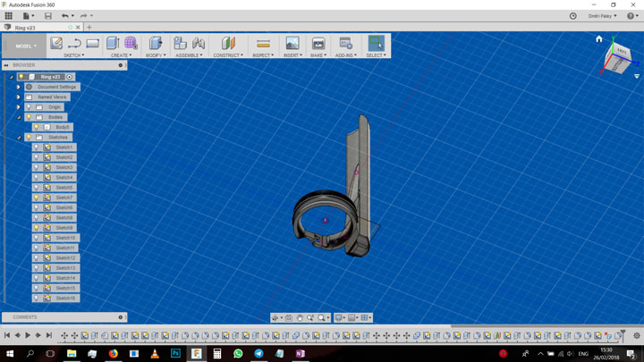Expand the Origin folder node
The width and height of the screenshot is (644, 362).
[19, 107]
